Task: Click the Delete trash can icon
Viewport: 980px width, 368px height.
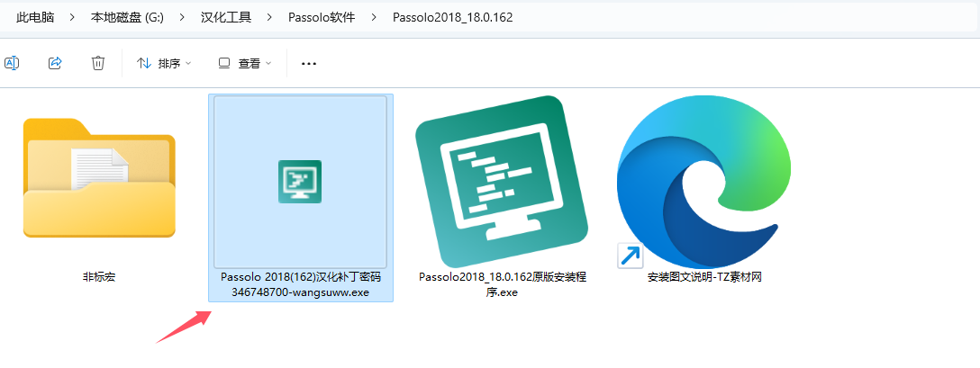Action: 98,63
